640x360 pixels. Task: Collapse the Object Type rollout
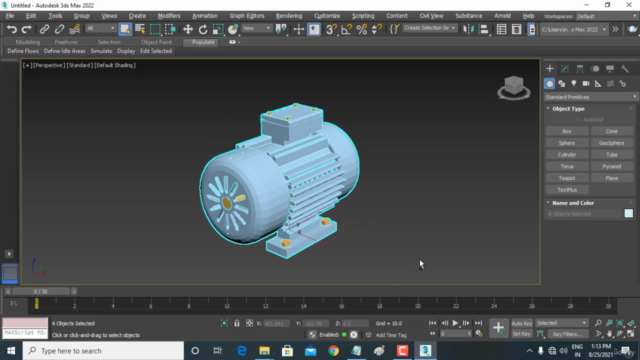(569, 109)
